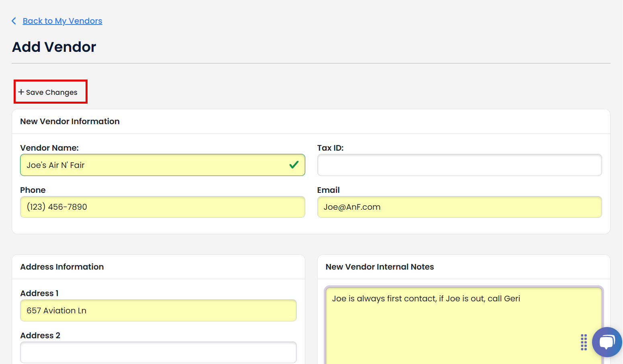623x364 pixels.
Task: Select the Phone number field
Action: click(x=162, y=207)
